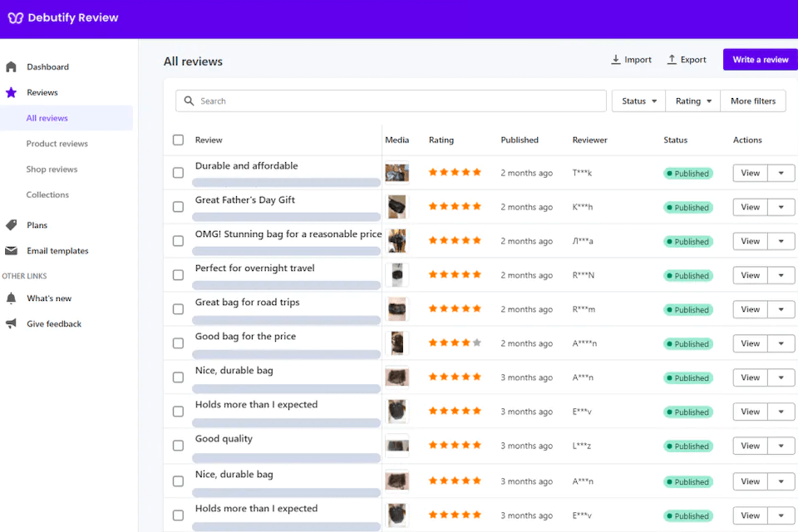
Task: Open Shop reviews in the sidebar
Action: 52,169
